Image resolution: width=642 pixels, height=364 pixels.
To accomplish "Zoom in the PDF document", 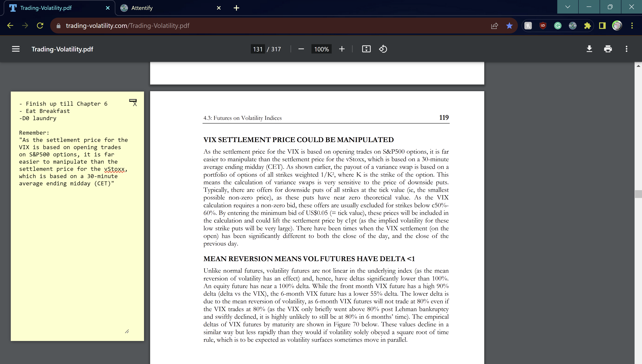I will click(342, 49).
